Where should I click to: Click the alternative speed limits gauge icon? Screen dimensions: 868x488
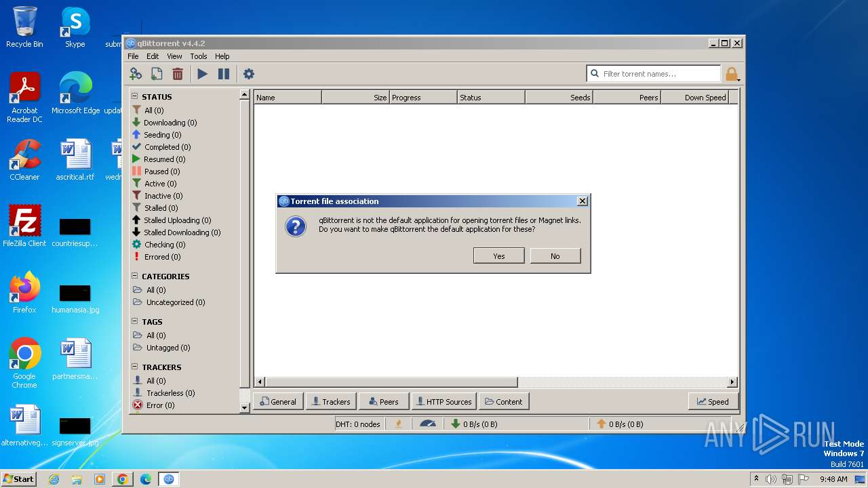(428, 424)
